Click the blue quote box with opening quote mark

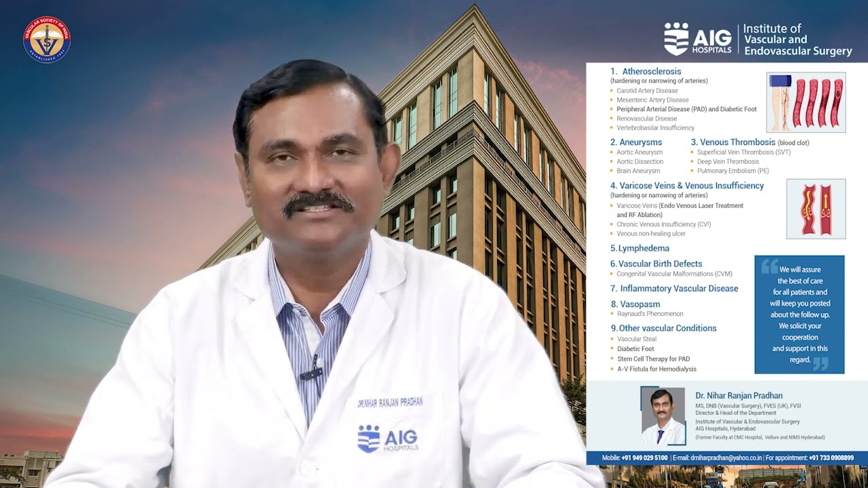[800, 314]
